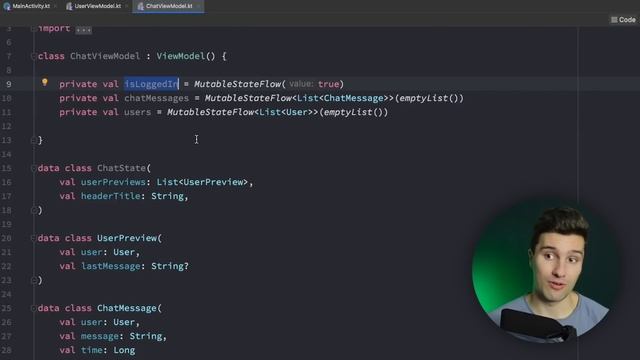
Task: Click line number 9 in gutter
Action: point(9,84)
